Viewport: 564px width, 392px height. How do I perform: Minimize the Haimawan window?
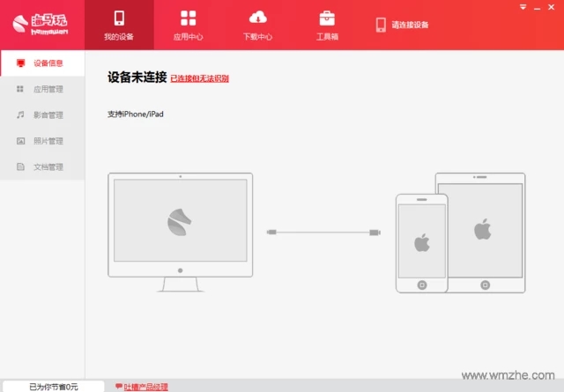coord(537,8)
